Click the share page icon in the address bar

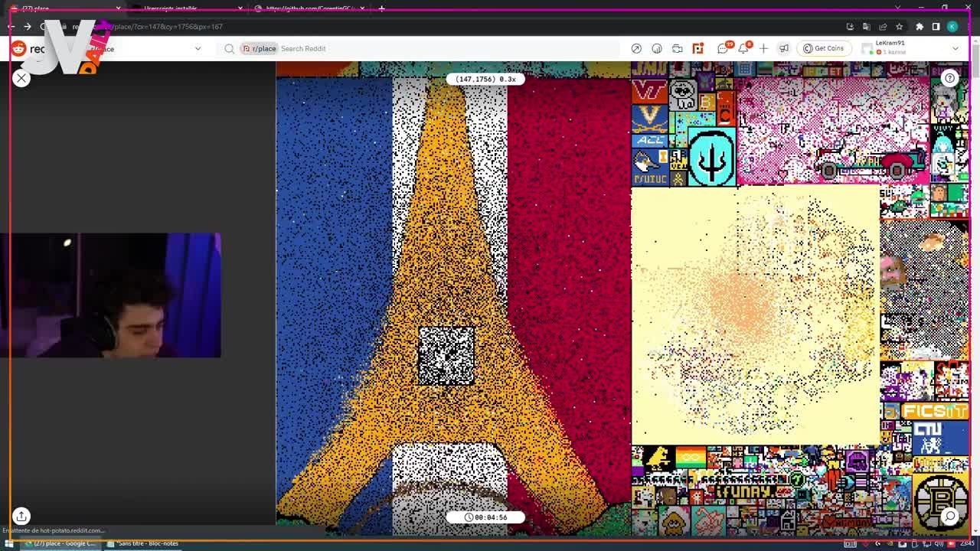pyautogui.click(x=883, y=27)
